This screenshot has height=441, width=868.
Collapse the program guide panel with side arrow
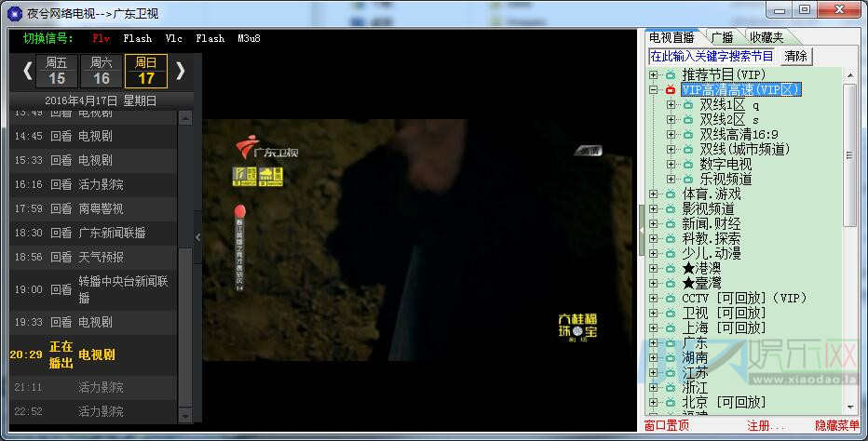click(x=197, y=237)
